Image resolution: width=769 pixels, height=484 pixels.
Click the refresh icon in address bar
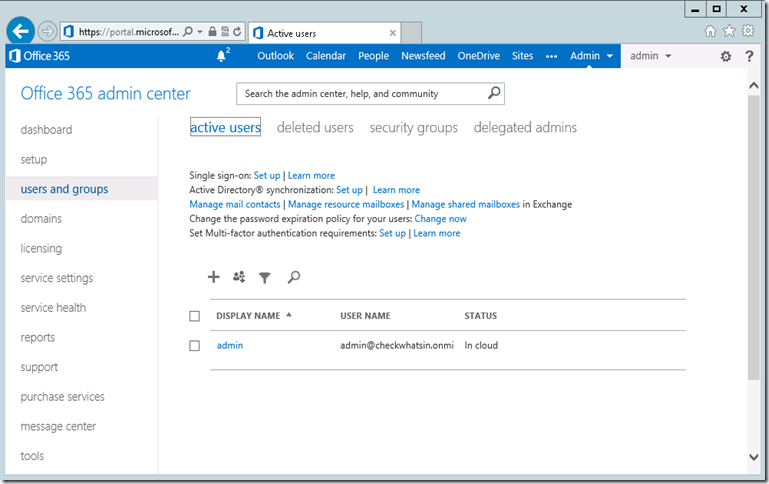pos(237,32)
